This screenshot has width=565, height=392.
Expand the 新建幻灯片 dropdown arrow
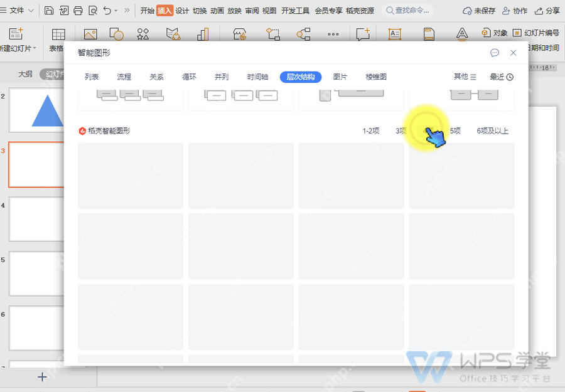click(x=35, y=48)
